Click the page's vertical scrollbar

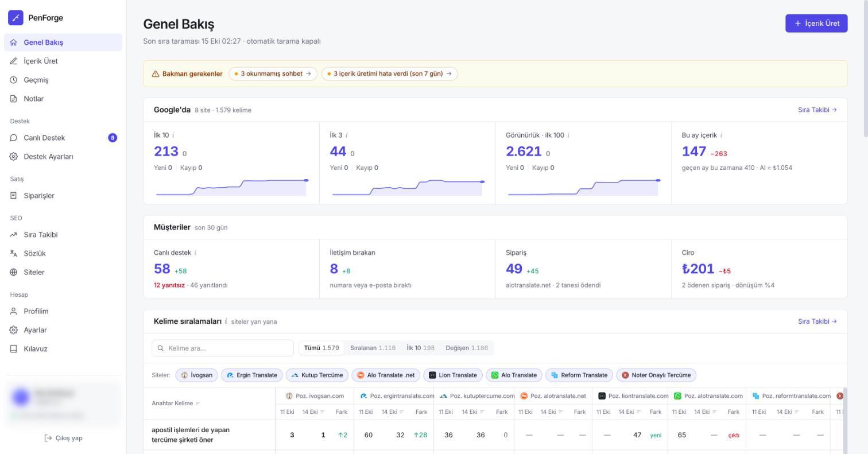pos(865,69)
